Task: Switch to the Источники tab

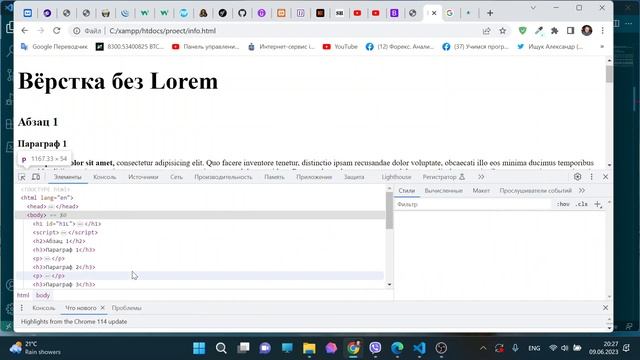Action: pyautogui.click(x=143, y=177)
